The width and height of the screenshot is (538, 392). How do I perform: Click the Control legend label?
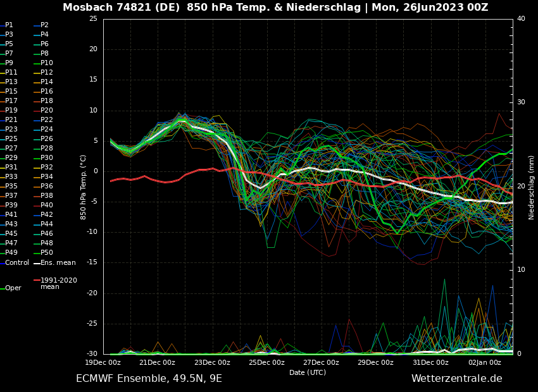(17, 262)
